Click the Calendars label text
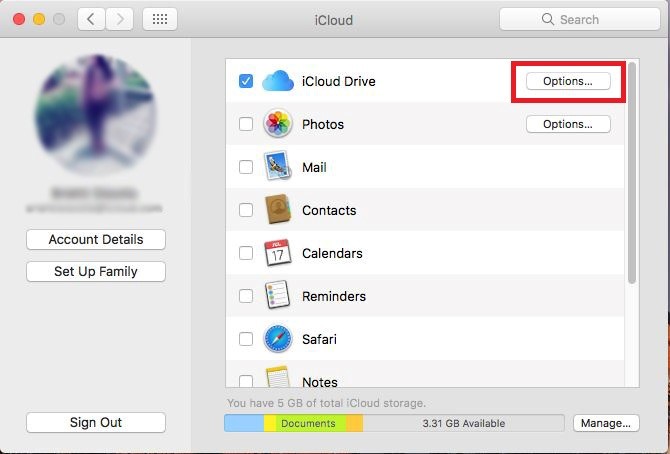The width and height of the screenshot is (670, 454). point(332,254)
